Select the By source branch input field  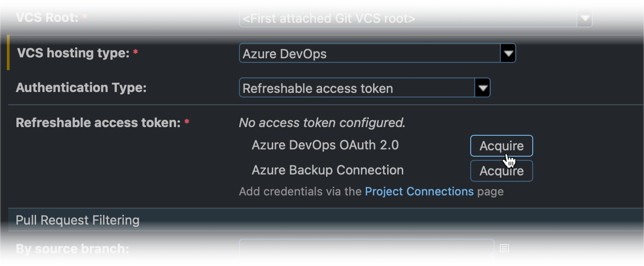point(365,249)
